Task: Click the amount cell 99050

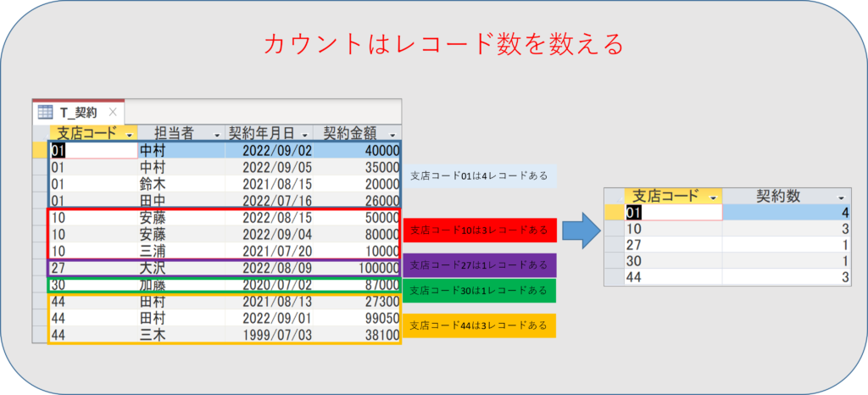Action: pos(357,318)
